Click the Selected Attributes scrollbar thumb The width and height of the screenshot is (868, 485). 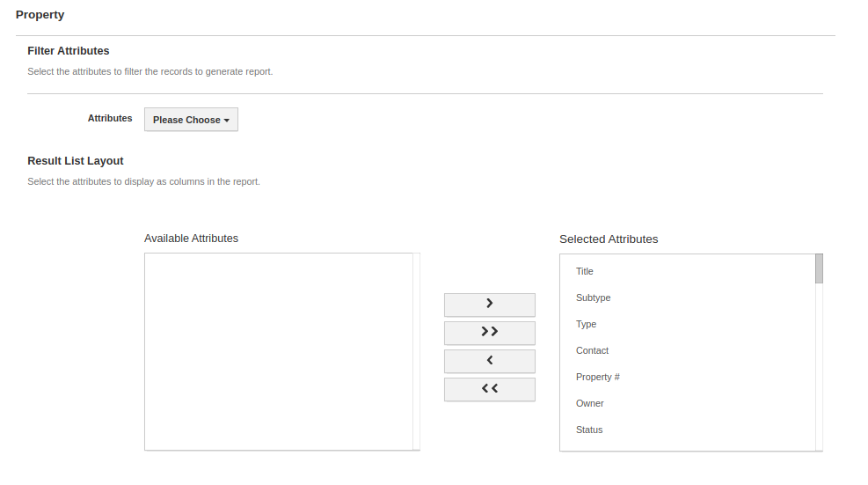pyautogui.click(x=819, y=268)
